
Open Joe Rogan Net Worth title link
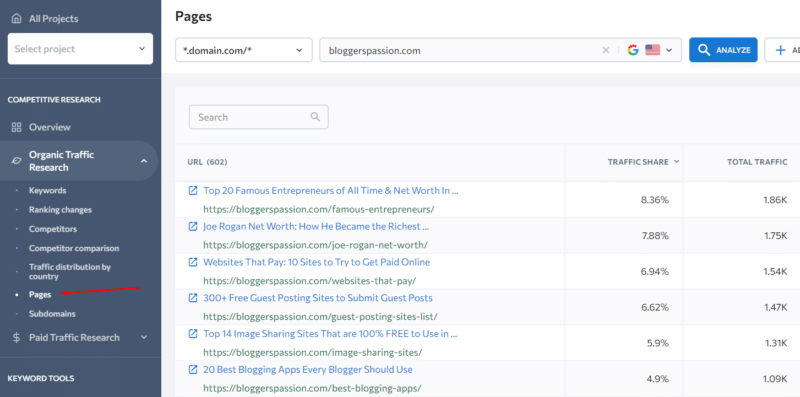tap(316, 226)
